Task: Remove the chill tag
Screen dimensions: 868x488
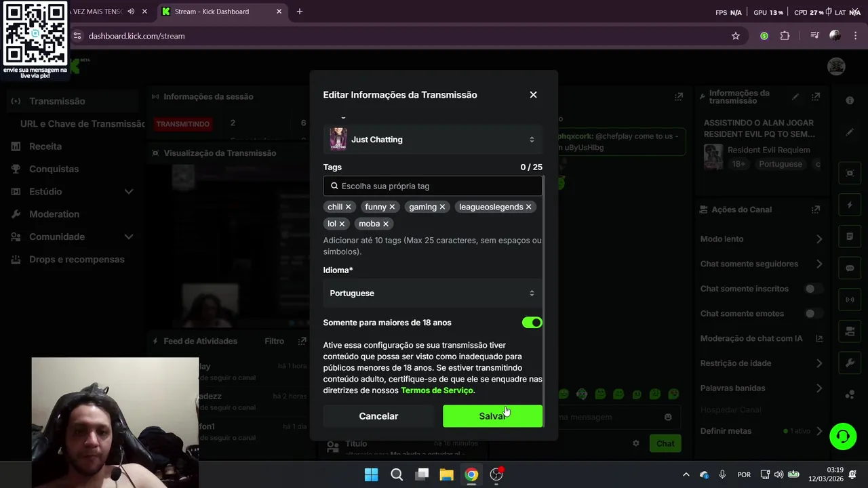Action: click(x=348, y=207)
